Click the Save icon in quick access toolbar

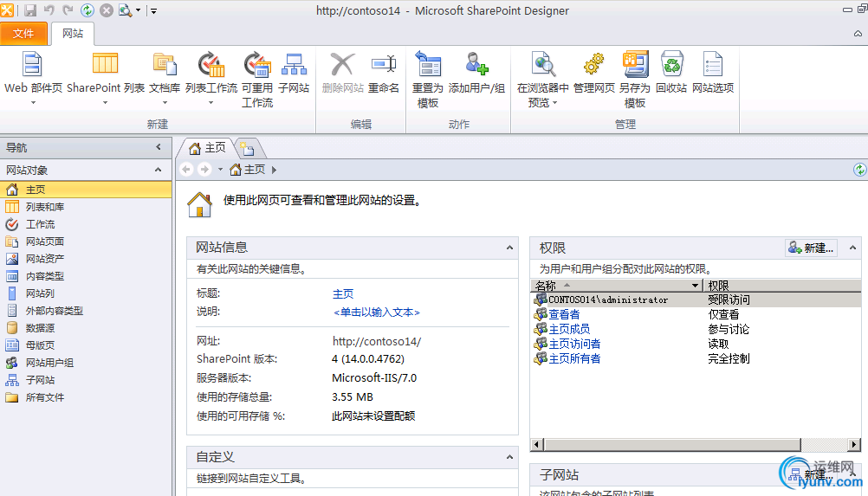point(30,10)
